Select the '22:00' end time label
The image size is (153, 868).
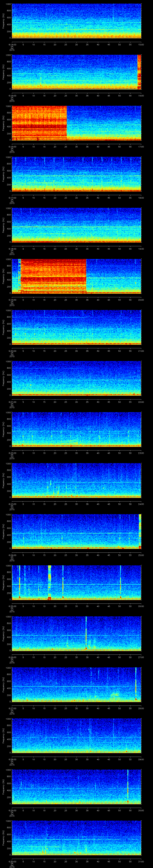pyautogui.click(x=141, y=402)
